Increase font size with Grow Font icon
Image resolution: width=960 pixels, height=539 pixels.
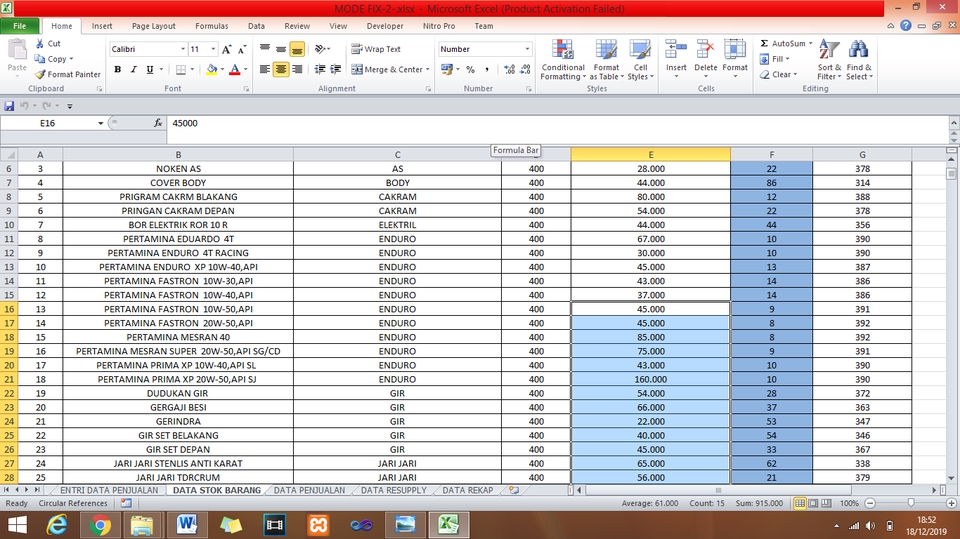click(227, 49)
